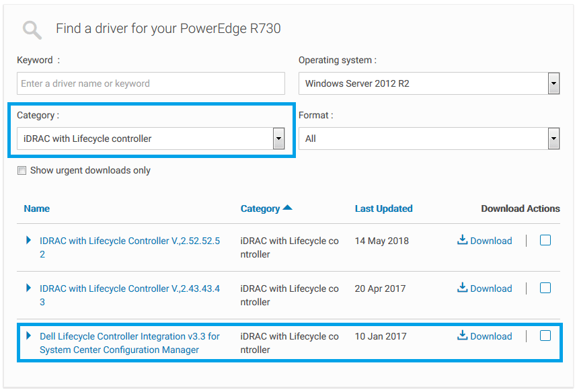
Task: Expand details for IDRAC with Lifecycle Controller V.,2.52.52.52
Action: pos(27,241)
